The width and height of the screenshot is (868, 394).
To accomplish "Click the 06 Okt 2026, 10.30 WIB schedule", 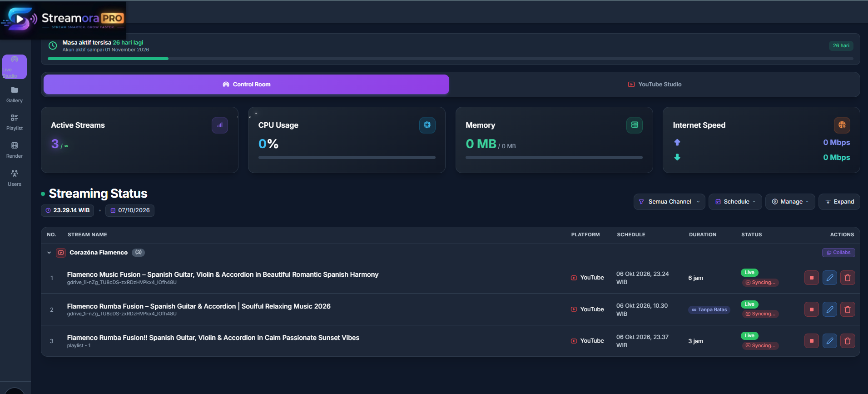I will pyautogui.click(x=642, y=310).
